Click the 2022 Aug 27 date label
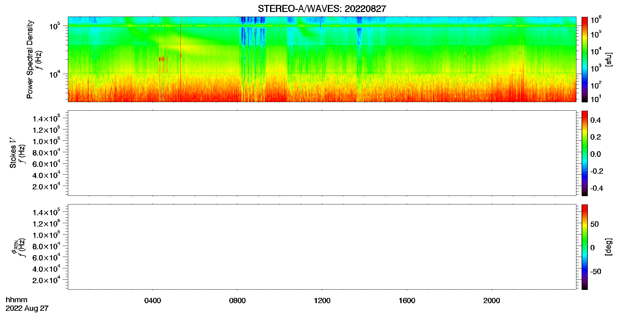 (27, 308)
